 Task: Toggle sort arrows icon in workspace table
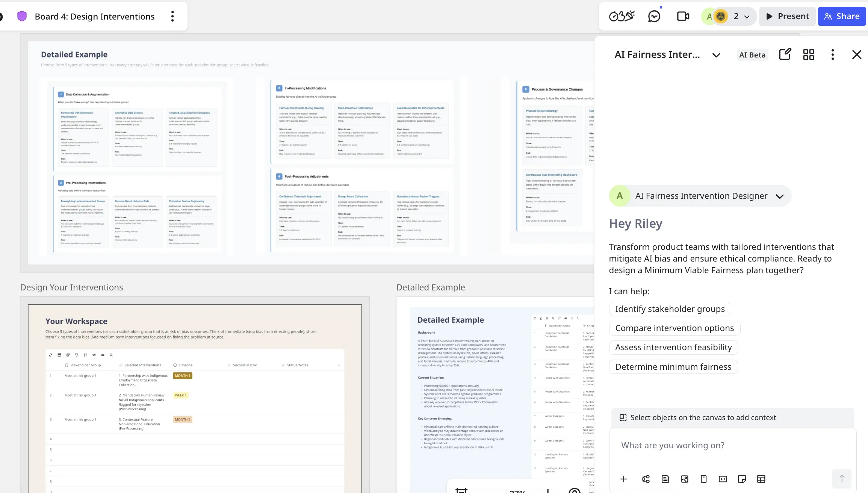pyautogui.click(x=85, y=355)
